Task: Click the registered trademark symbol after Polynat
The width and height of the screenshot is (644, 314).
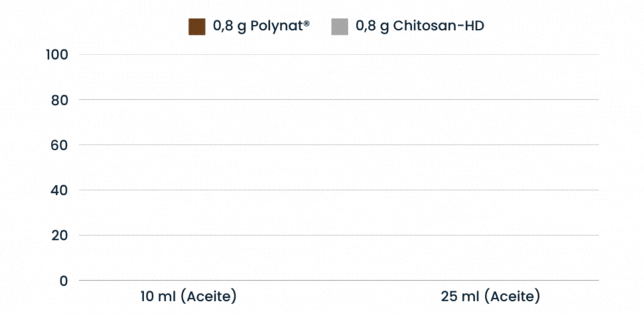Action: (306, 23)
